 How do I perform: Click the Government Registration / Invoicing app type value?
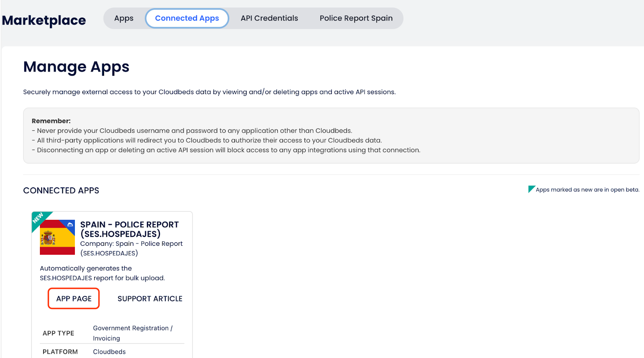133,333
